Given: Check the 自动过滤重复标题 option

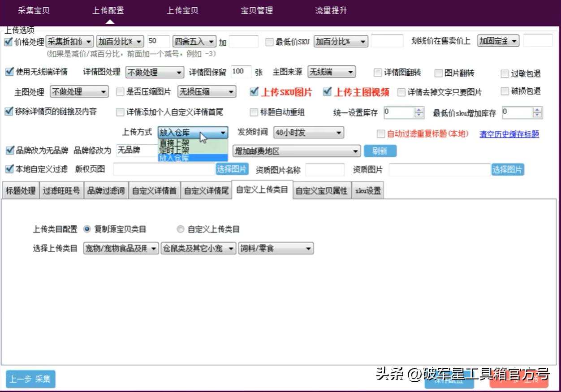Looking at the screenshot, I should 381,134.
